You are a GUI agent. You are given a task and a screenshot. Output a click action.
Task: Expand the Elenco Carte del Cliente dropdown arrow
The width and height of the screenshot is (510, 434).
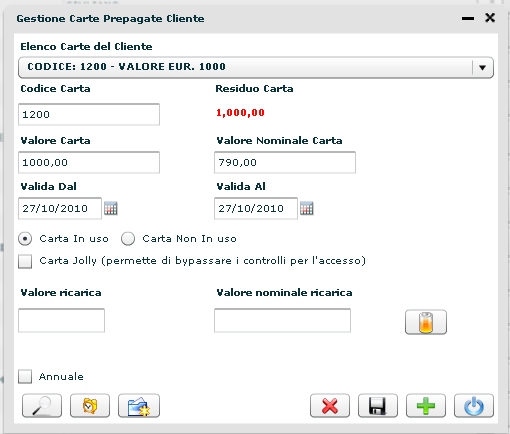482,68
